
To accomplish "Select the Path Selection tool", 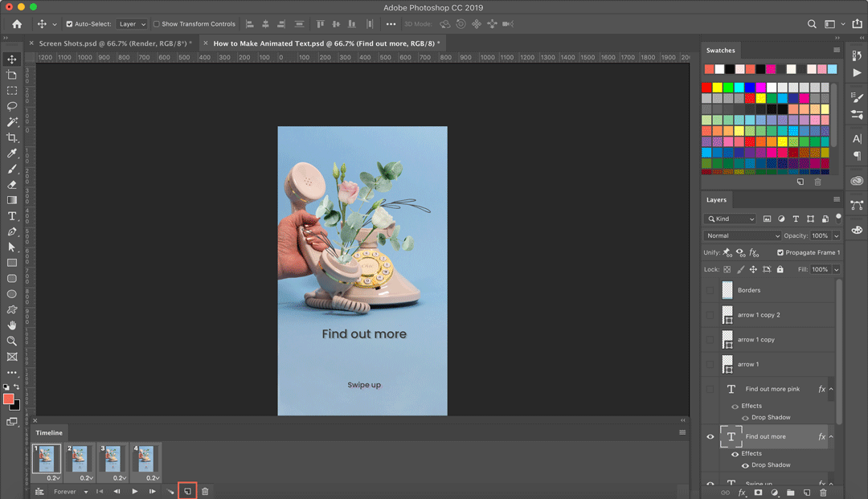I will pyautogui.click(x=11, y=247).
